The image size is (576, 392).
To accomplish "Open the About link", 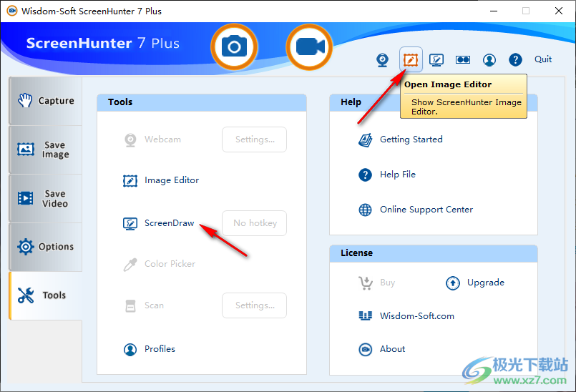I will (x=392, y=348).
